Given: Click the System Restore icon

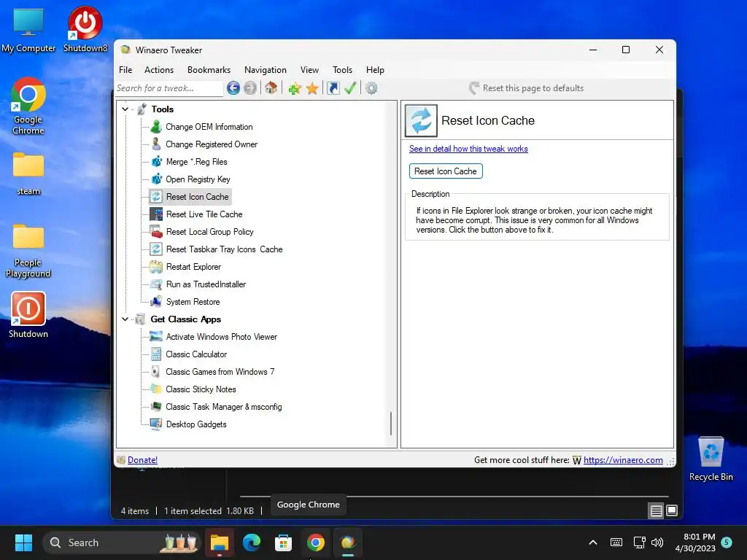Looking at the screenshot, I should [x=156, y=302].
